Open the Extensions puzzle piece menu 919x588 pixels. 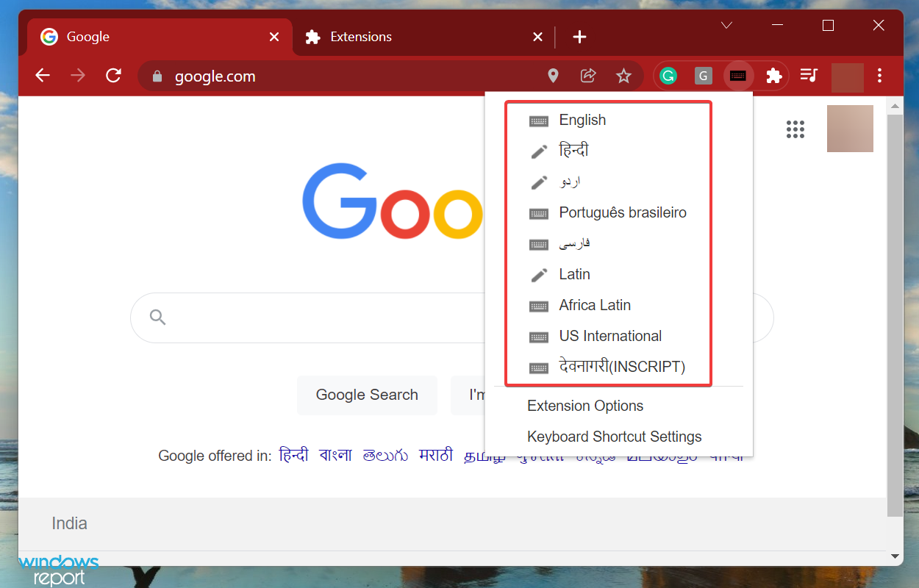(x=773, y=76)
